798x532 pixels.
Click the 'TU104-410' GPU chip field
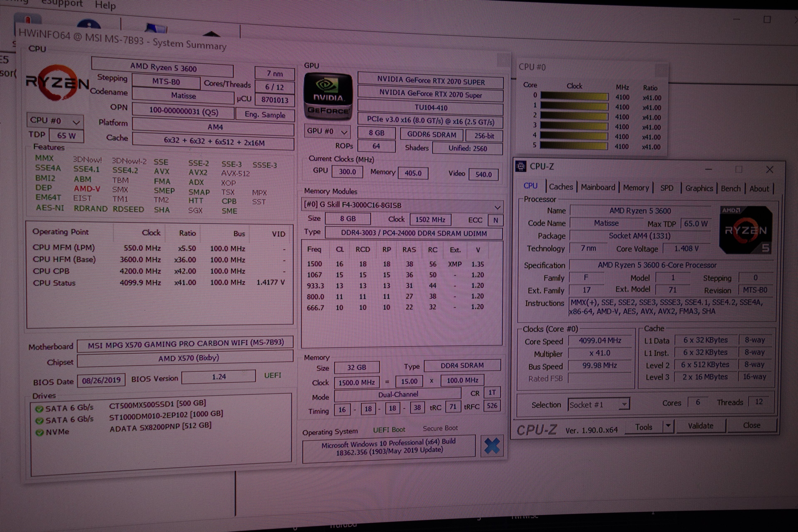431,108
